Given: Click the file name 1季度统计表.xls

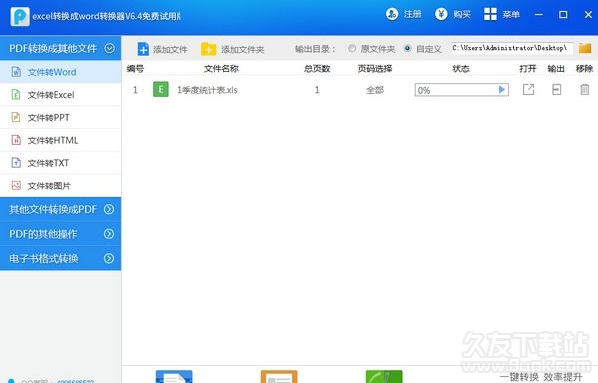Looking at the screenshot, I should (207, 90).
